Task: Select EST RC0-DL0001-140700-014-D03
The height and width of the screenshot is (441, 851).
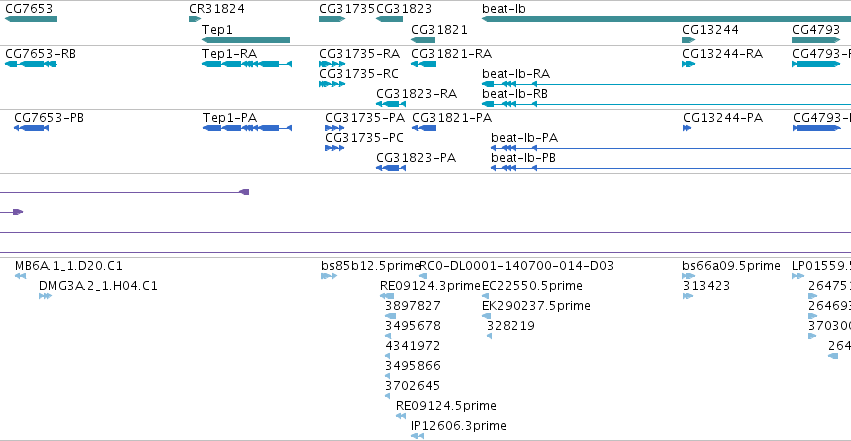Action: (517, 266)
